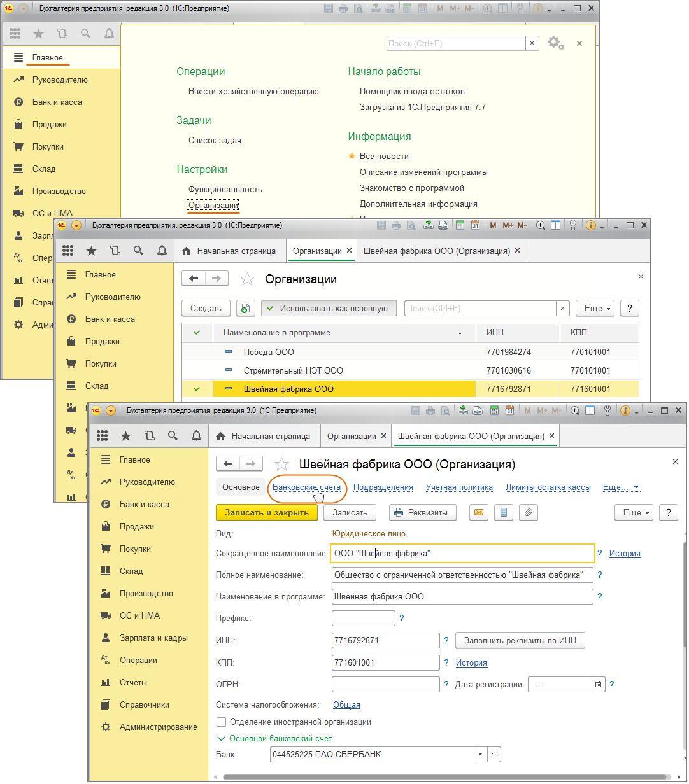Image resolution: width=689 pixels, height=784 pixels.
Task: Select the Победа ООО row
Action: (410, 352)
